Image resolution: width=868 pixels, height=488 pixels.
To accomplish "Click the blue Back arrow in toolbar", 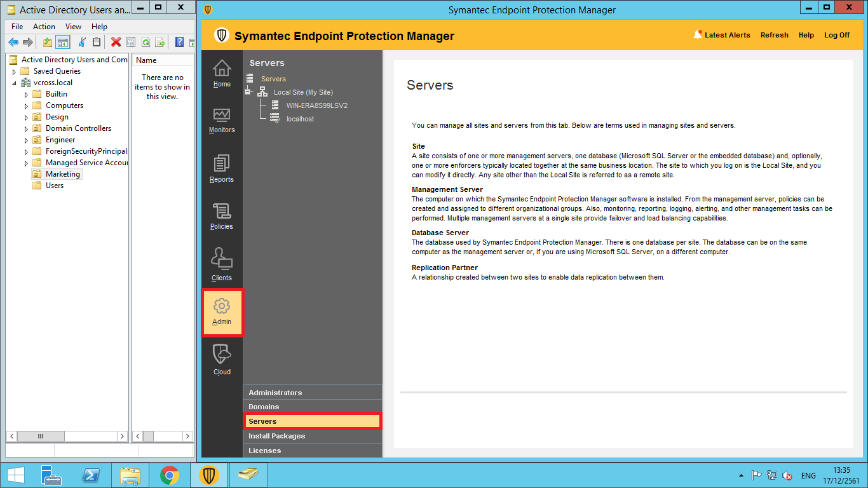I will (13, 43).
